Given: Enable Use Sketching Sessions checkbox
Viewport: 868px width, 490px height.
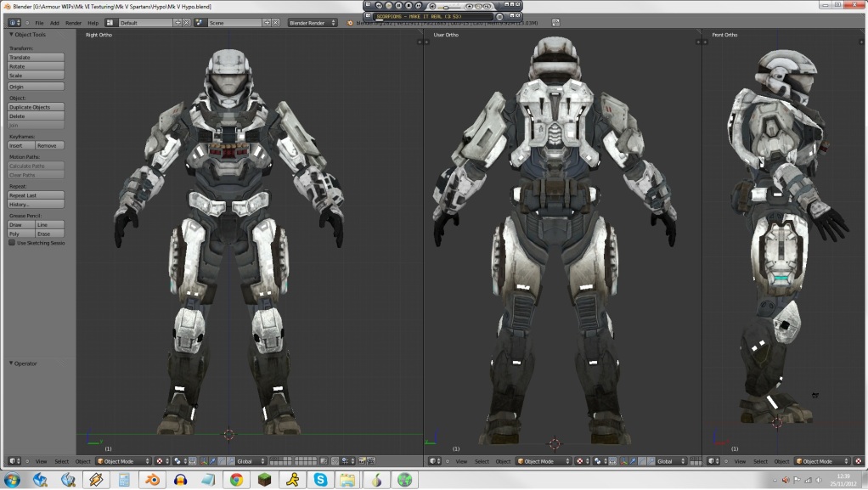Looking at the screenshot, I should (12, 243).
